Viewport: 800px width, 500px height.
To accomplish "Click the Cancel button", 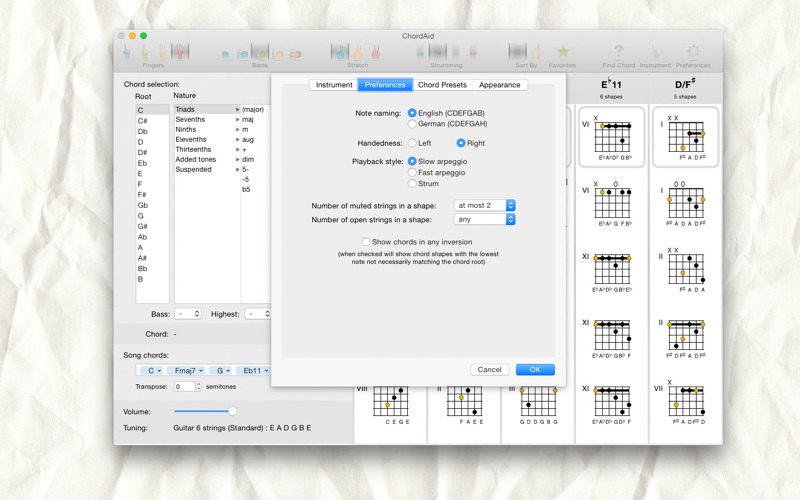I will pyautogui.click(x=489, y=369).
